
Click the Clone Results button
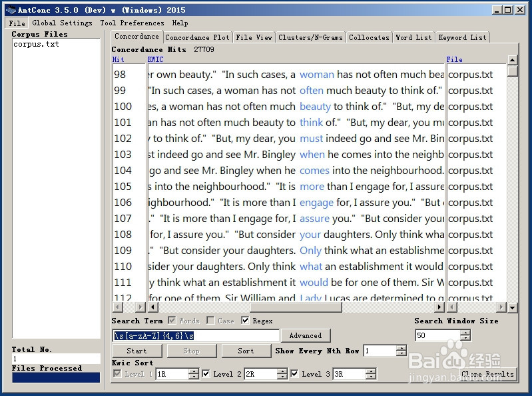point(488,374)
